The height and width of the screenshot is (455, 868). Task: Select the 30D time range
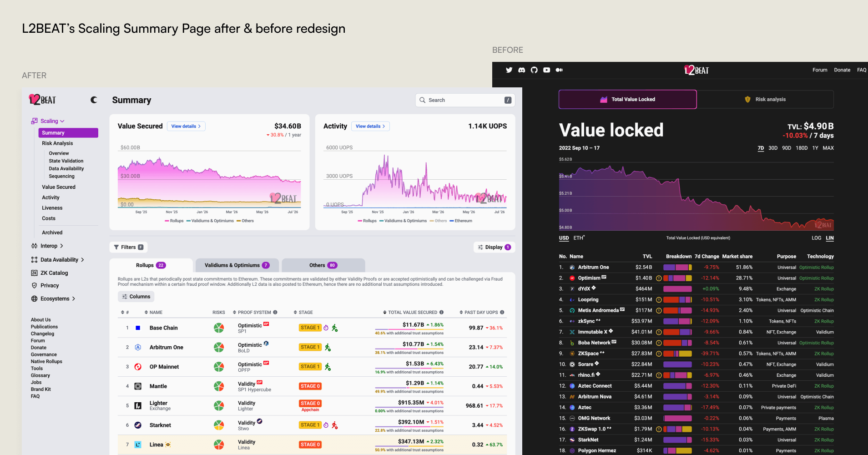tap(773, 148)
